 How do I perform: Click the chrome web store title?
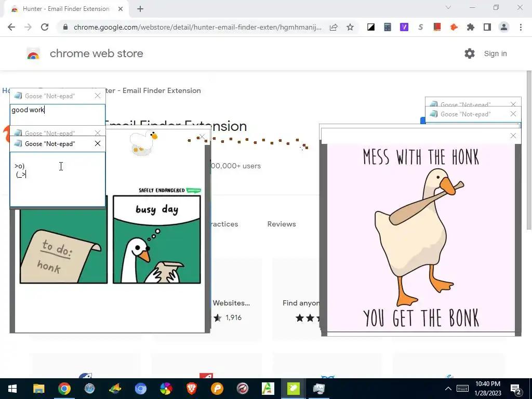coord(96,54)
